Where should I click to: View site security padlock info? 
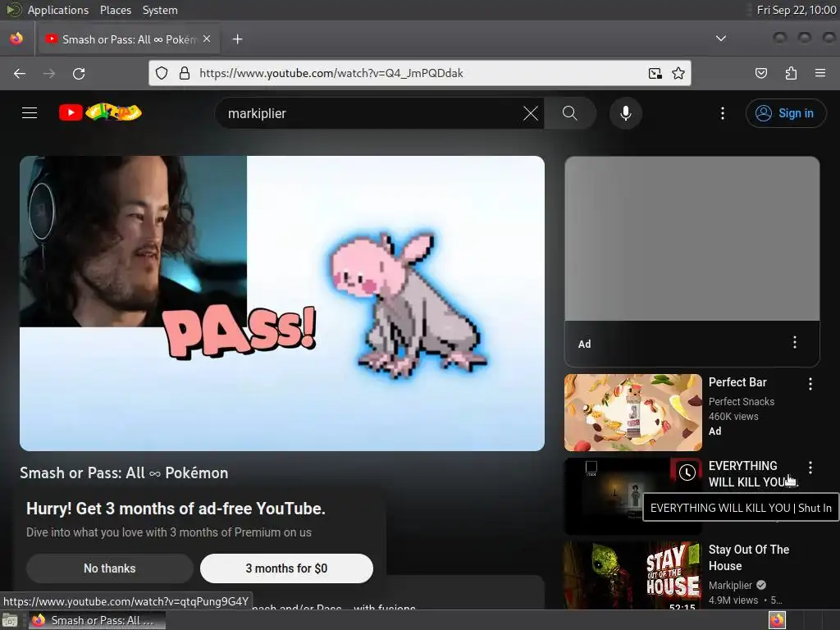click(185, 73)
